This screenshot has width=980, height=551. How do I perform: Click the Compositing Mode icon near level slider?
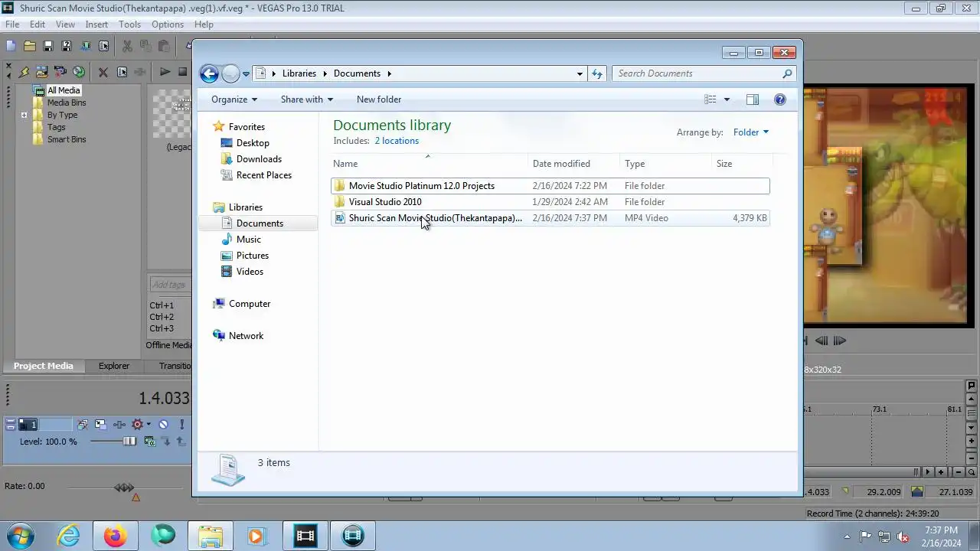(x=149, y=442)
